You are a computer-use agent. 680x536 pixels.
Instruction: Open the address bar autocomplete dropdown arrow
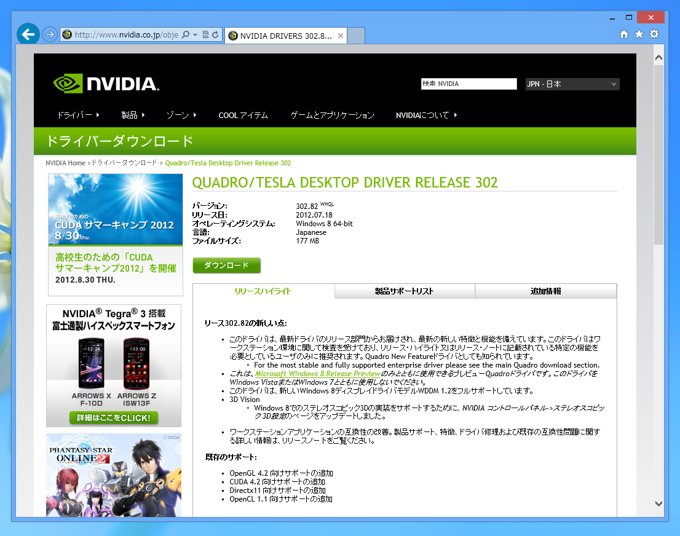195,35
